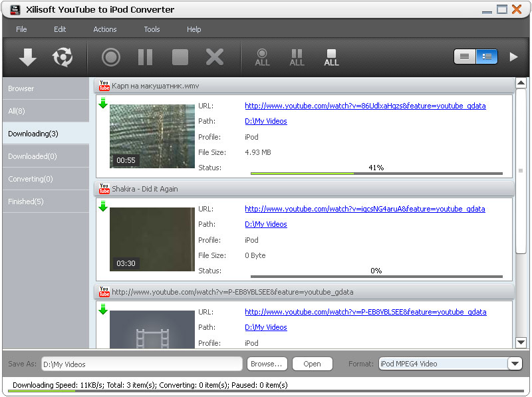Click the Browse... button

[267, 364]
